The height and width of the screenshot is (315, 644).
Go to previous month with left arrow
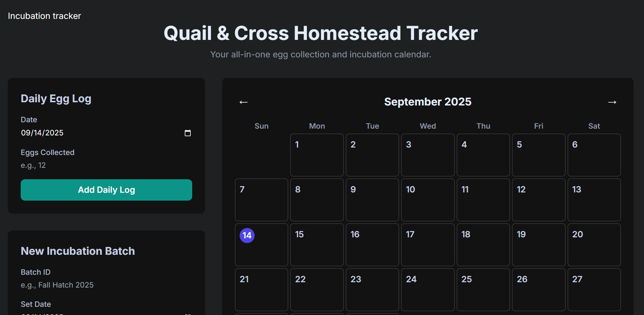point(243,102)
